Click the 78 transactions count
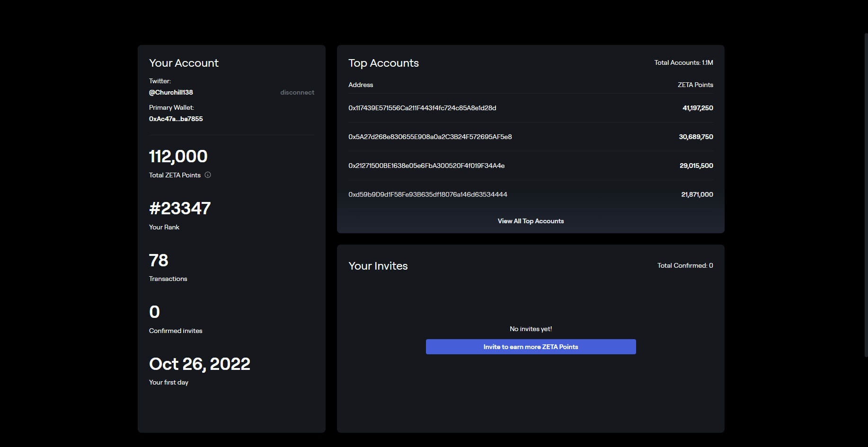Viewport: 868px width, 447px height. (159, 260)
